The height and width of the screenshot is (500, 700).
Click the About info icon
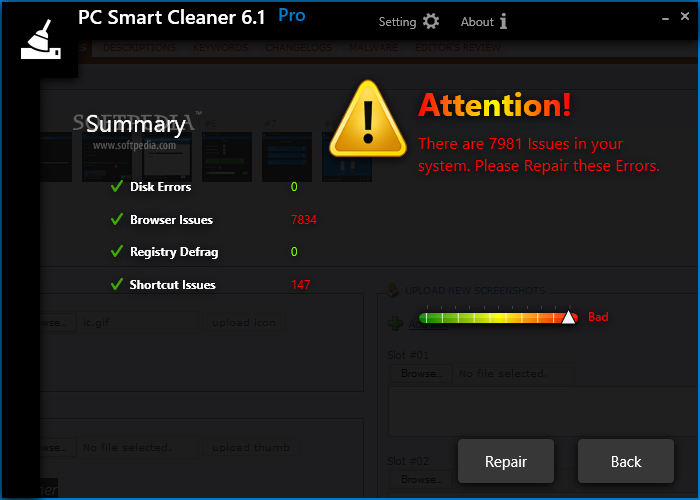(x=503, y=21)
